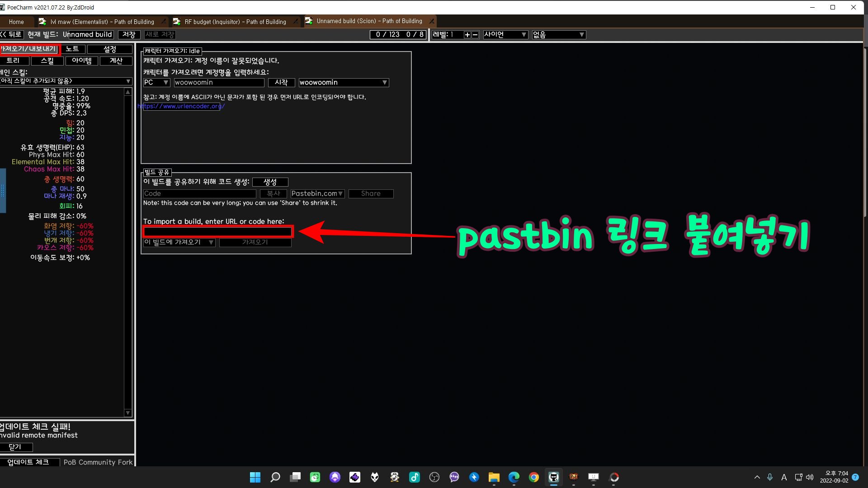Click the 생성 generate code button
The height and width of the screenshot is (488, 868).
[270, 182]
